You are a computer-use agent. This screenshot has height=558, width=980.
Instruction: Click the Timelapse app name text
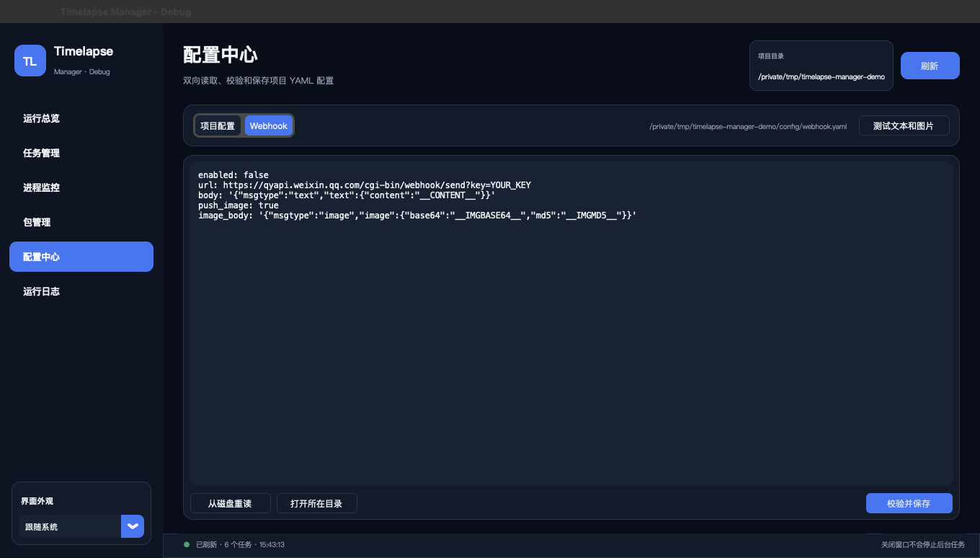click(84, 51)
